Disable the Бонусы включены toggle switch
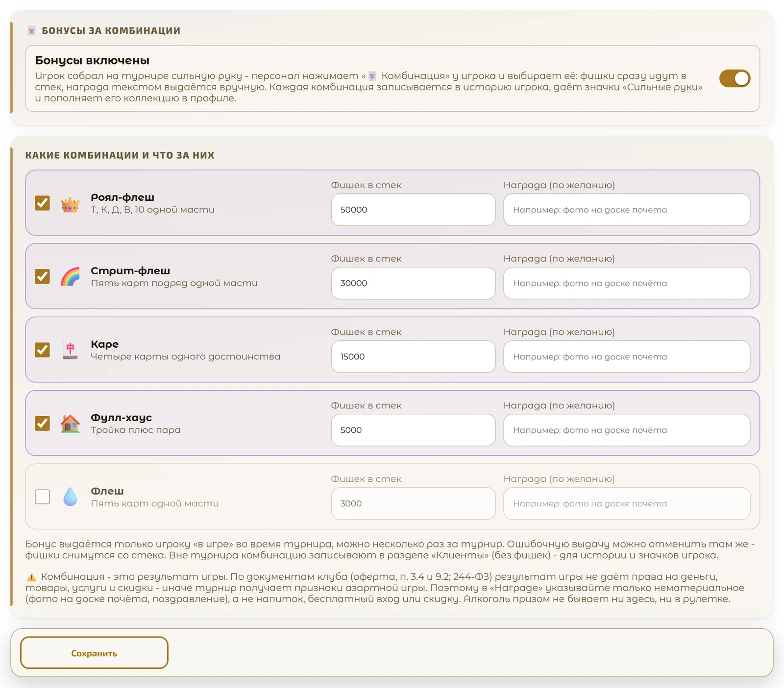The width and height of the screenshot is (784, 688). tap(735, 78)
